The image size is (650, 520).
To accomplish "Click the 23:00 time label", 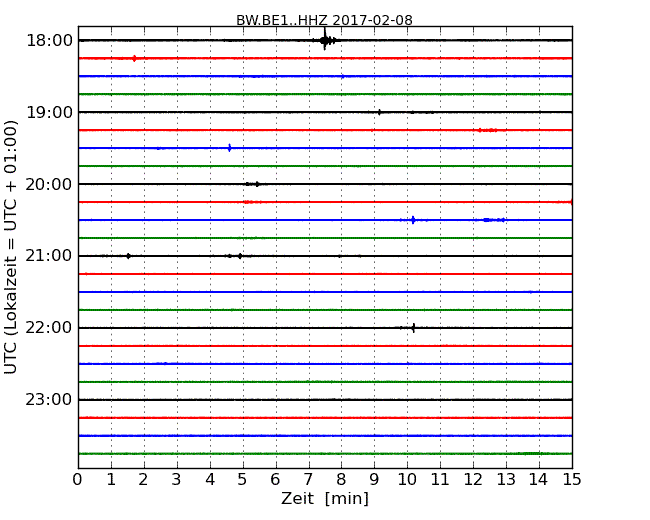I will tap(49, 400).
